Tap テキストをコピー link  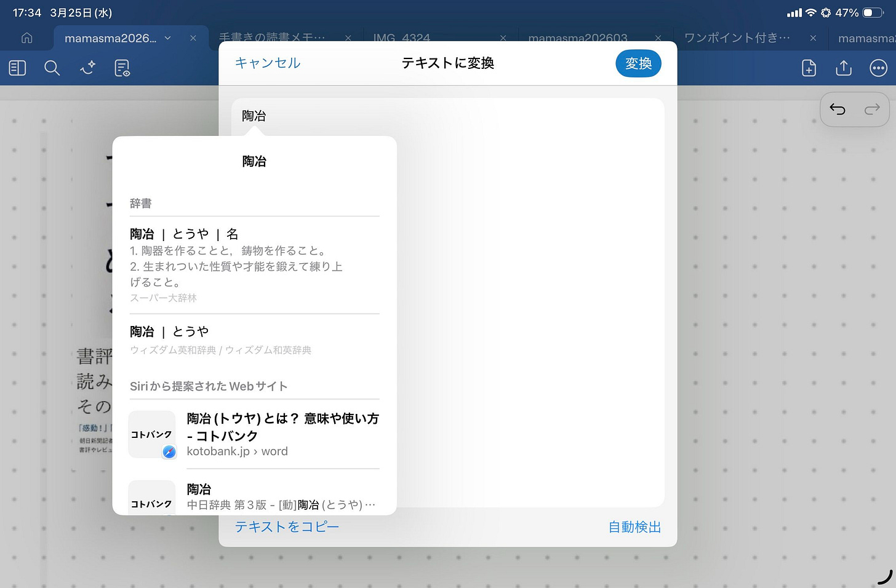click(287, 526)
